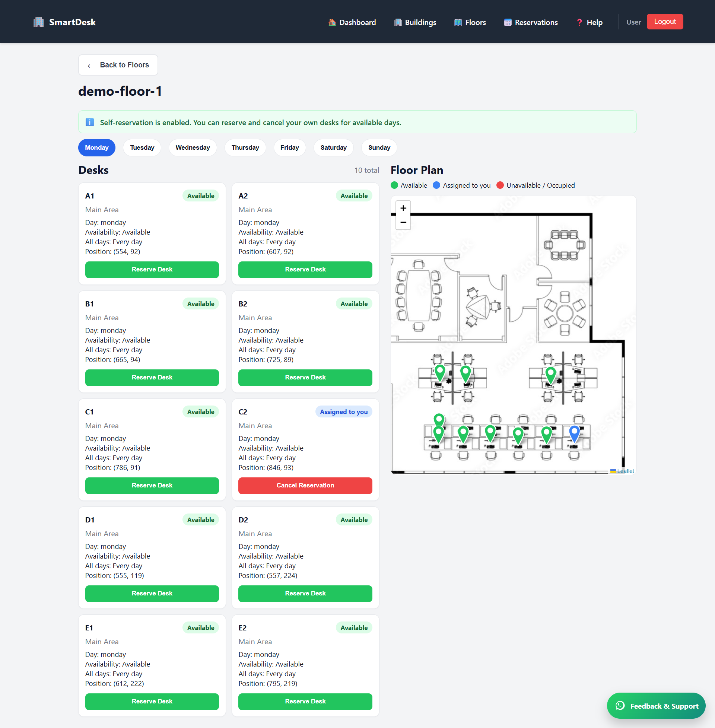Switch to the Friday day tab

tap(289, 147)
